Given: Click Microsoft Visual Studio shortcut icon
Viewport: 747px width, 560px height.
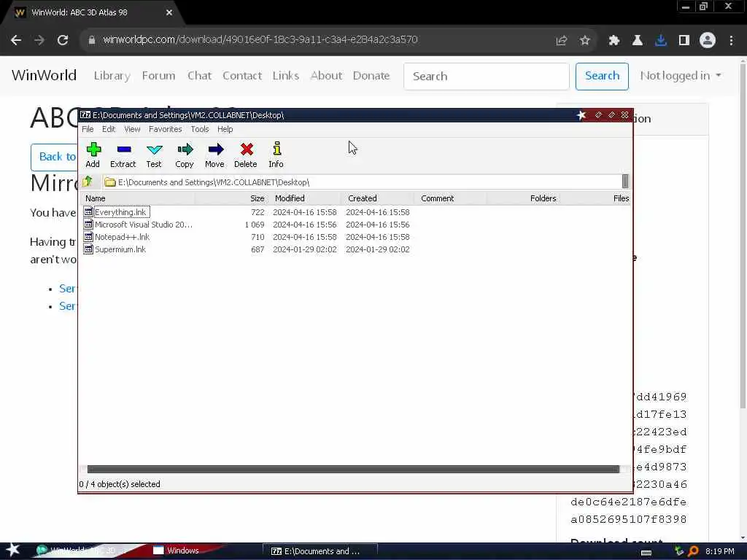Looking at the screenshot, I should pos(88,225).
